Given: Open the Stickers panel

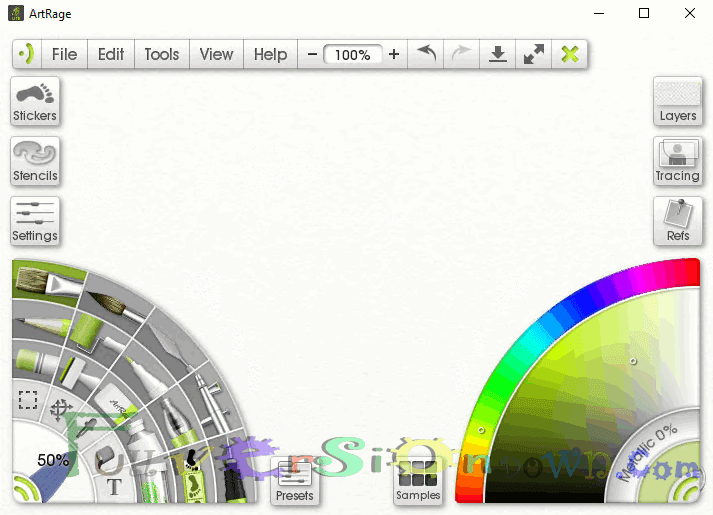Looking at the screenshot, I should [35, 101].
